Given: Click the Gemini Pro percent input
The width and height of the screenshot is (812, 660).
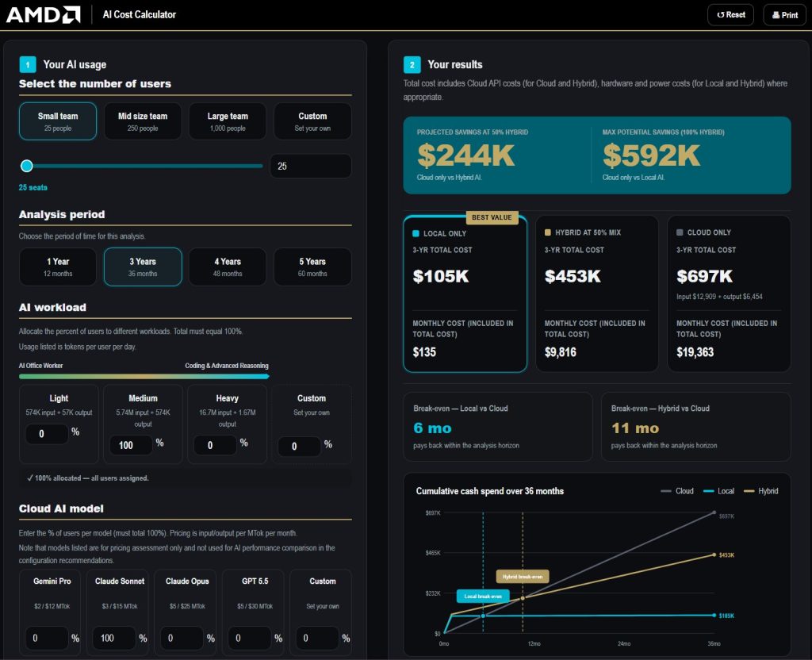Looking at the screenshot, I should tap(47, 638).
